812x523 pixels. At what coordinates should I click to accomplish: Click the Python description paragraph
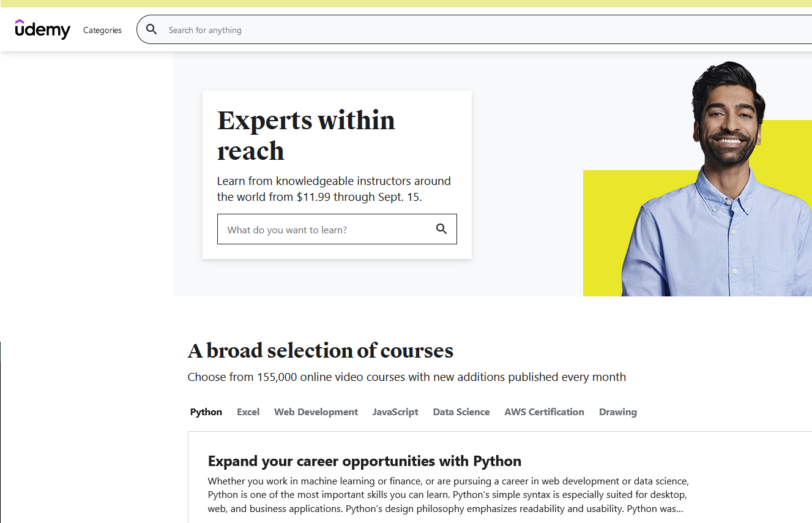448,495
